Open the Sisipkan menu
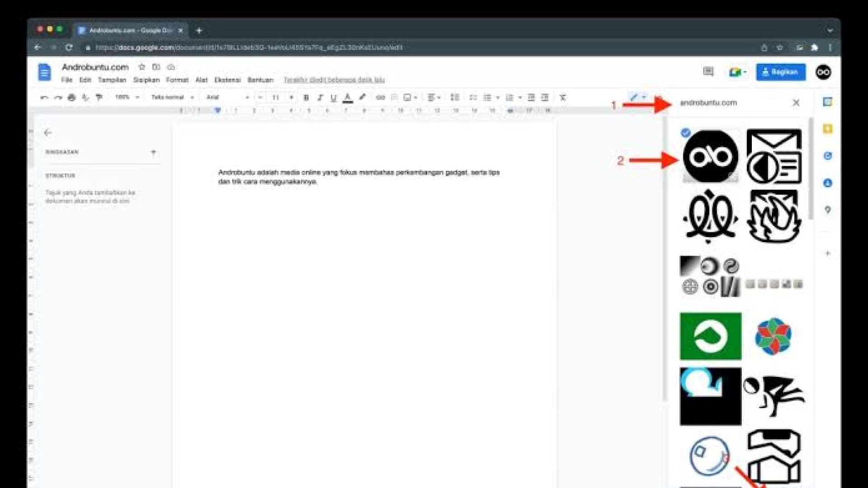The width and height of the screenshot is (868, 488). [x=146, y=80]
